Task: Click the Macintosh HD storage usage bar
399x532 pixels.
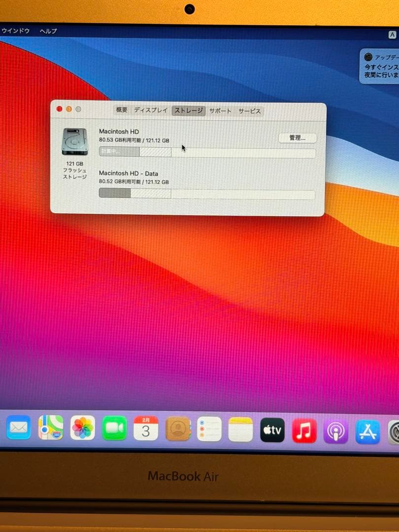Action: [x=207, y=152]
